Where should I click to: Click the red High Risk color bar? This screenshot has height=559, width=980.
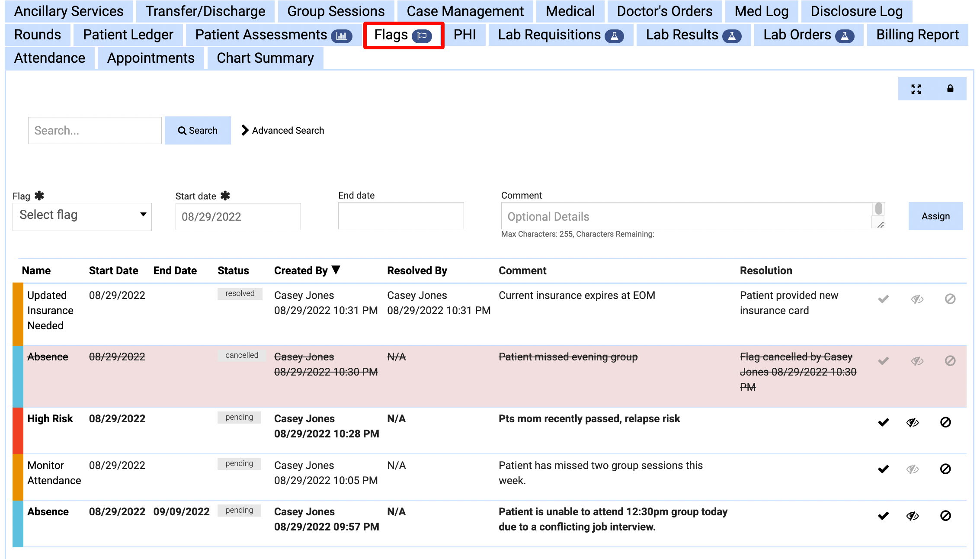pyautogui.click(x=18, y=430)
